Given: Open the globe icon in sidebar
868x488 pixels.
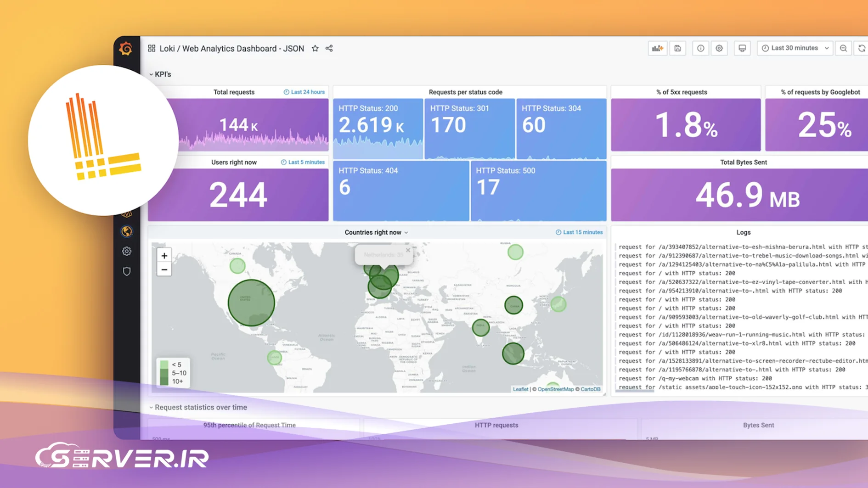Looking at the screenshot, I should pyautogui.click(x=127, y=231).
